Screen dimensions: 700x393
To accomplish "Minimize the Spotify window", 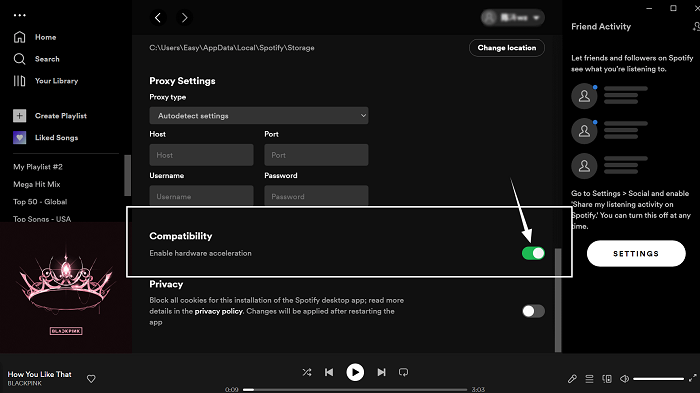I will click(x=649, y=8).
